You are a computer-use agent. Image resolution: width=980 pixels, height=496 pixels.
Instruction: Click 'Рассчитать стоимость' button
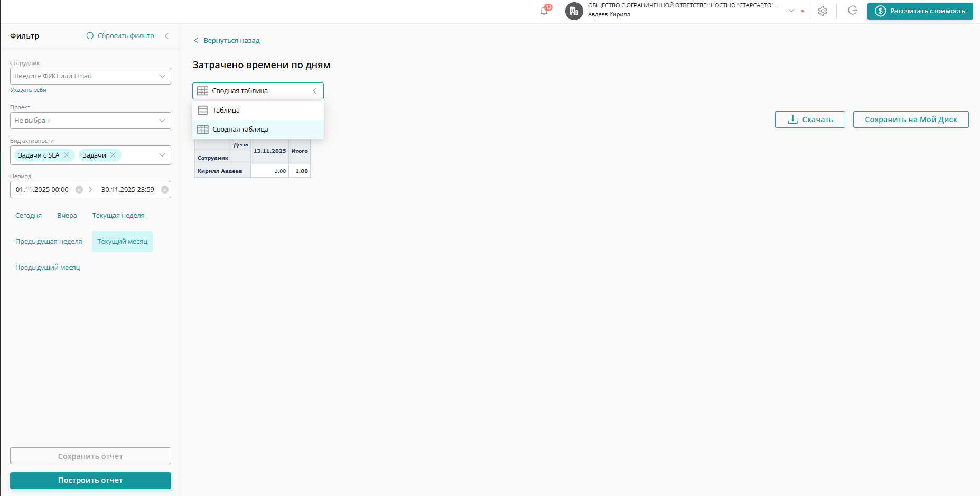coord(920,11)
